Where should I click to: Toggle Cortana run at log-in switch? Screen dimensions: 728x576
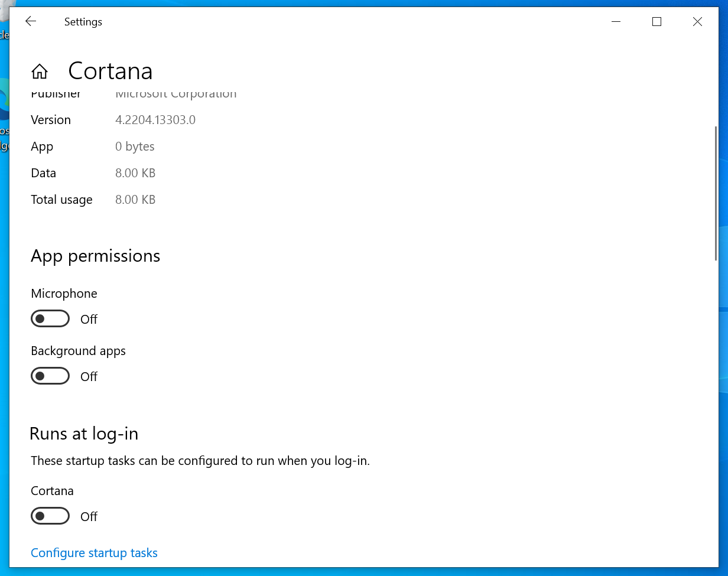tap(50, 516)
